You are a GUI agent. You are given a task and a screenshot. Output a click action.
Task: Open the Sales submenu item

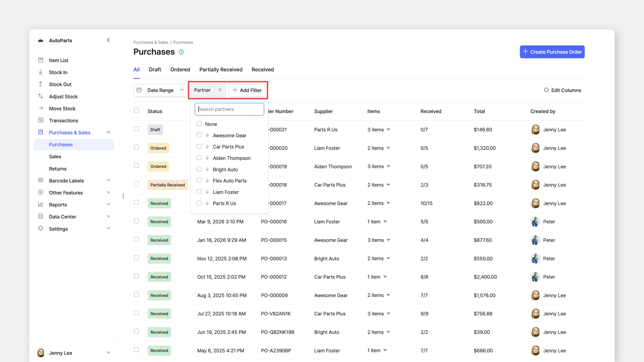pyautogui.click(x=55, y=156)
